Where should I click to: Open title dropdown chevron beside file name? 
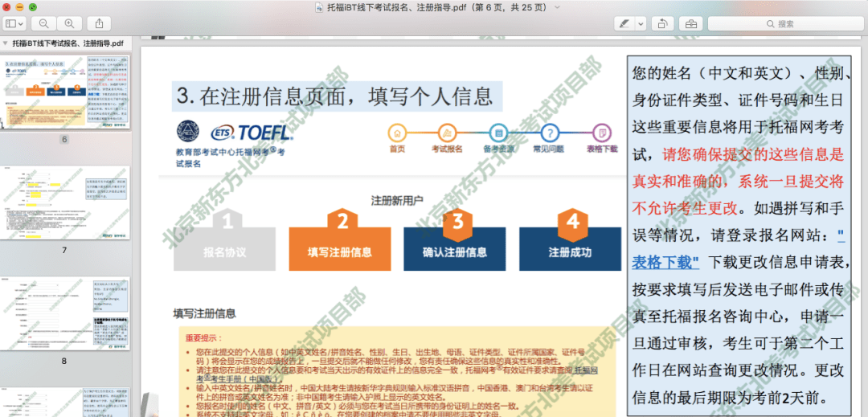[x=558, y=7]
